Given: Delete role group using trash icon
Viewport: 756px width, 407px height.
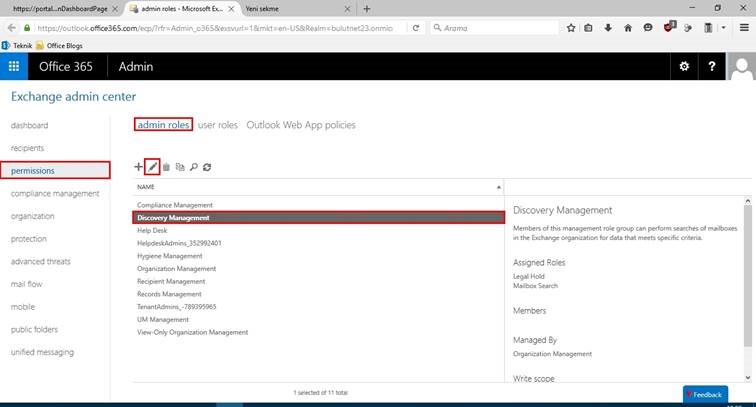Looking at the screenshot, I should (166, 167).
